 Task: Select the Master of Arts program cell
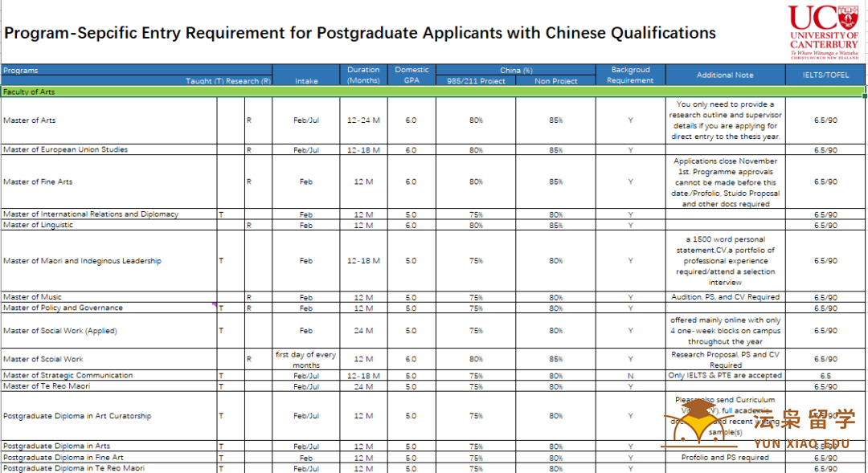109,120
